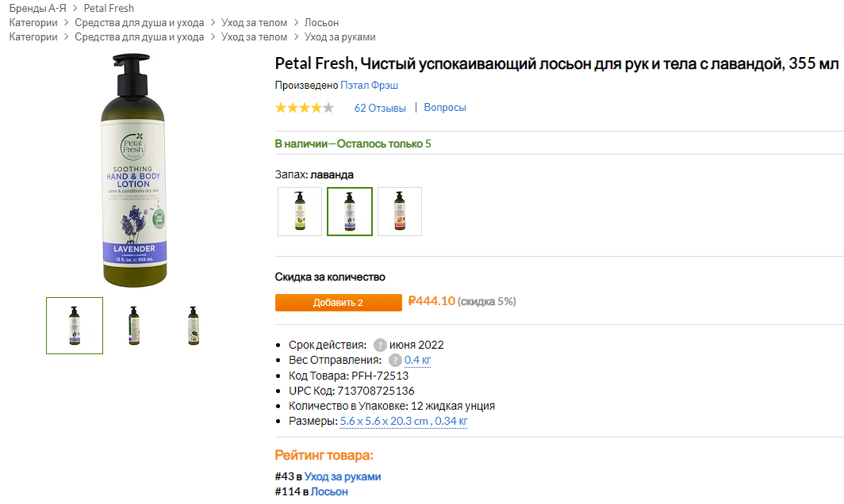Select the lavender scent swatch

350,212
